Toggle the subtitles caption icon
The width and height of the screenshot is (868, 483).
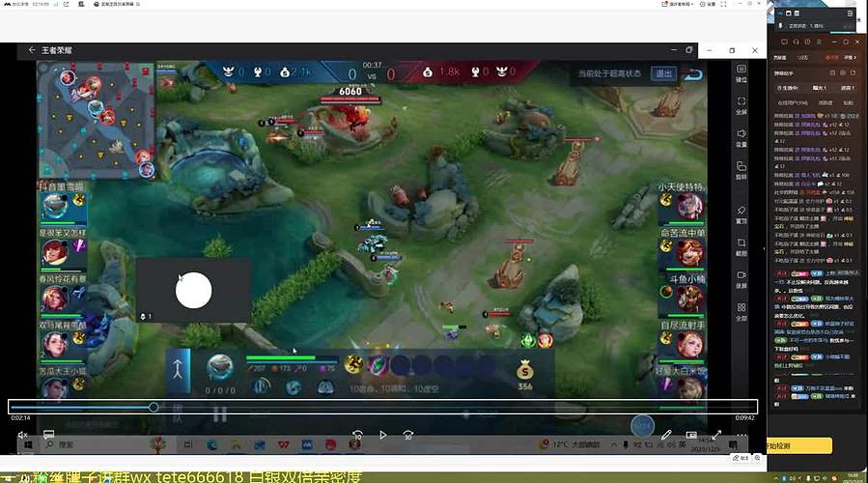click(48, 435)
